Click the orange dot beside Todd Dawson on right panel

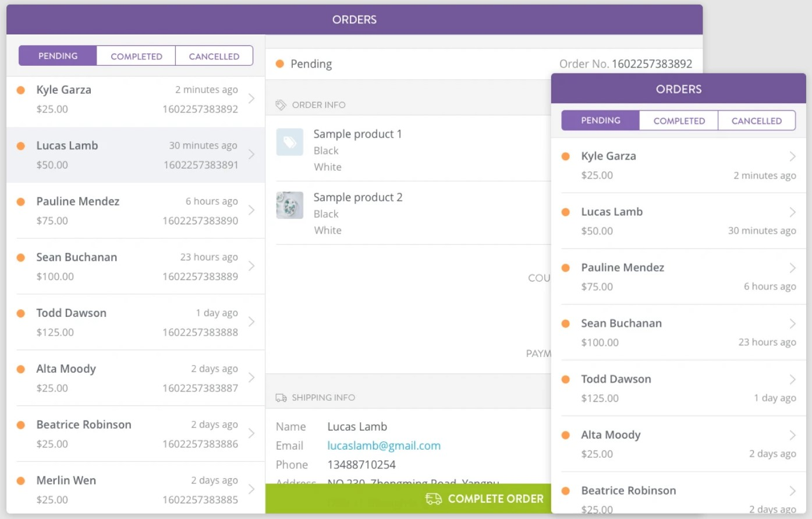pyautogui.click(x=566, y=379)
